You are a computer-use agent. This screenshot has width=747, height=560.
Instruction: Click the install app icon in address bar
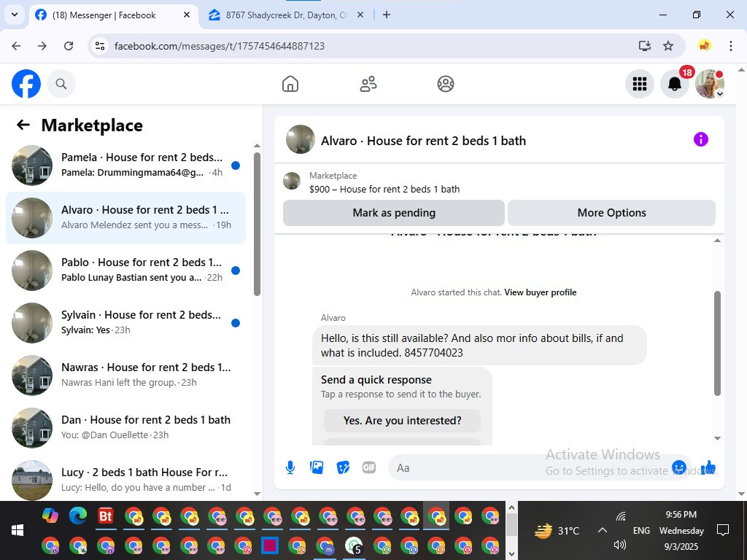(645, 46)
